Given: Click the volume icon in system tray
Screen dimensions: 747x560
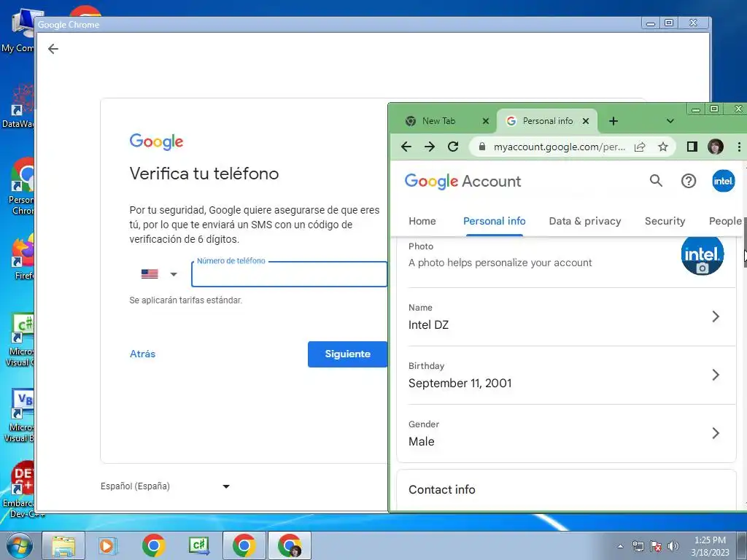Looking at the screenshot, I should point(673,545).
